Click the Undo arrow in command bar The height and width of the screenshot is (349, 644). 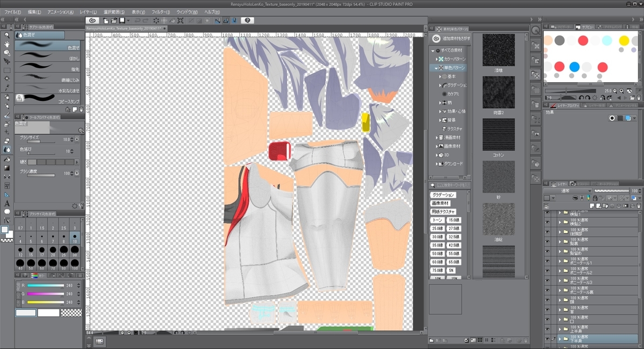point(136,20)
